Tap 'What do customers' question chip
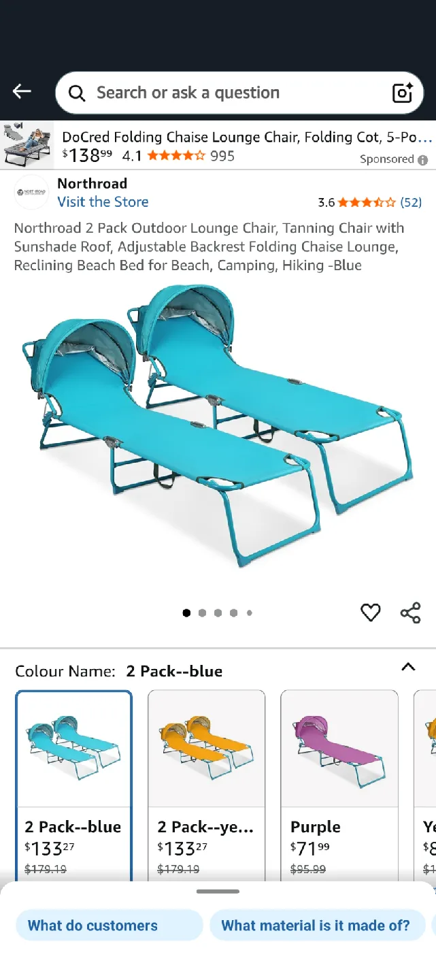 (110, 926)
